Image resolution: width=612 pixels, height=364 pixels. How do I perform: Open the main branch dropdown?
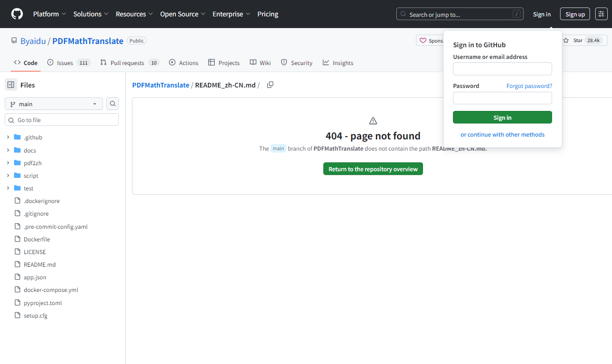(x=54, y=104)
